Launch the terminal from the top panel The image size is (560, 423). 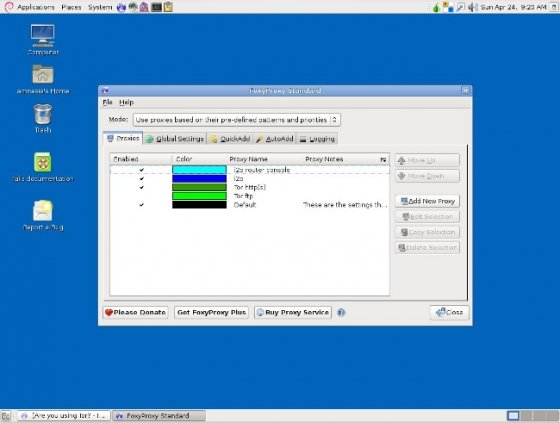pyautogui.click(x=156, y=7)
